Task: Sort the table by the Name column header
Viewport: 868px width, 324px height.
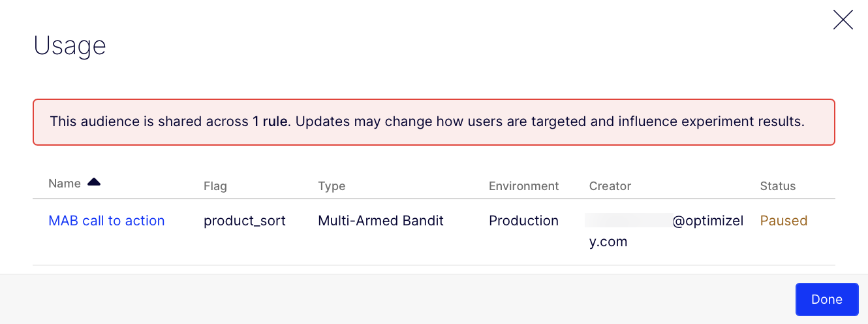Action: tap(65, 184)
